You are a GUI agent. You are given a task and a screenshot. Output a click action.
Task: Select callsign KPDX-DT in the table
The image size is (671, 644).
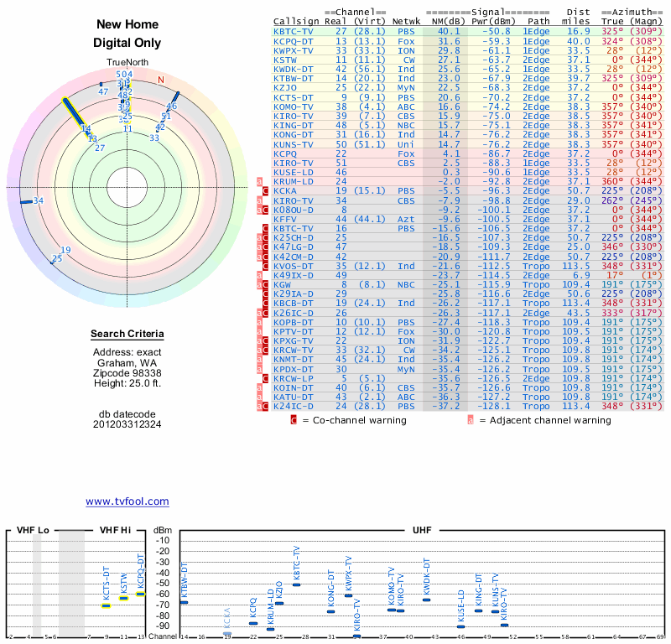[x=294, y=369]
